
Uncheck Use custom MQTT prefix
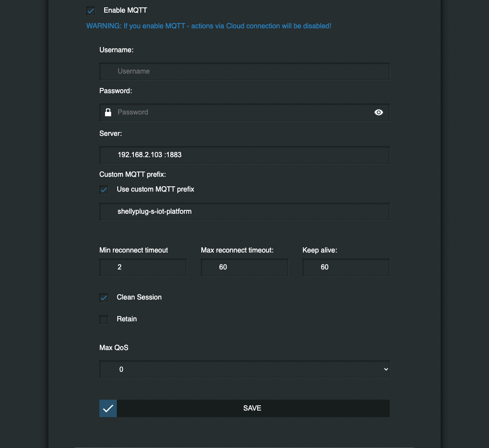tap(104, 190)
